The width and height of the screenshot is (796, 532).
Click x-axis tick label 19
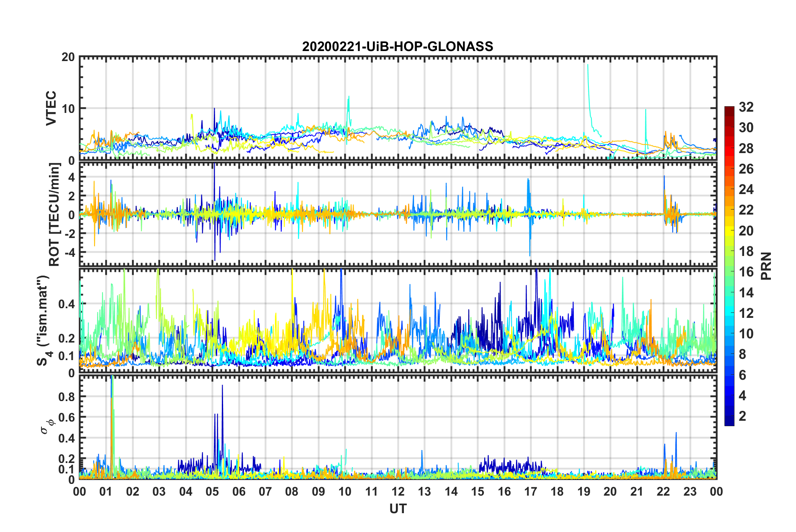click(584, 491)
